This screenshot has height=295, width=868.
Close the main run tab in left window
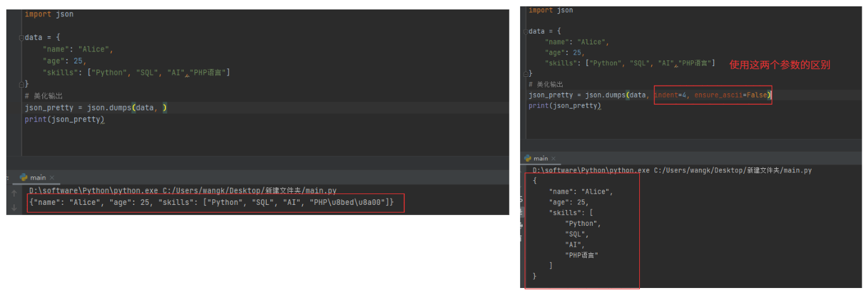tap(52, 178)
